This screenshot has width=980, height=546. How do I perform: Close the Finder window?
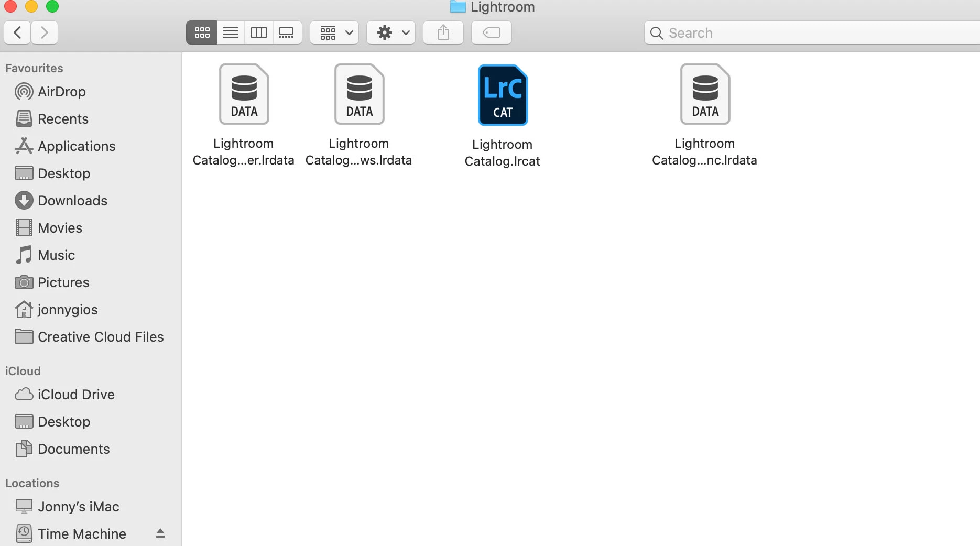10,6
